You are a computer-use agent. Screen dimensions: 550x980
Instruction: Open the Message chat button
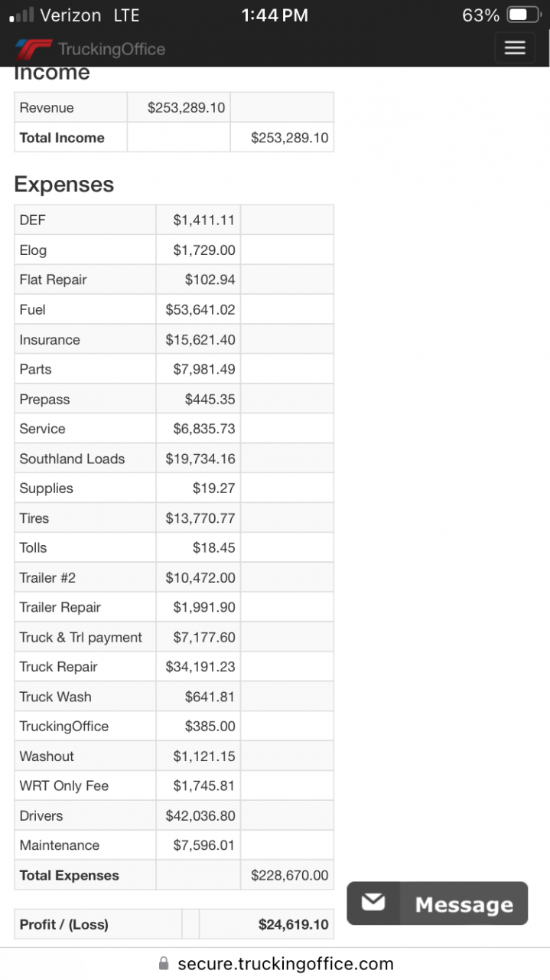[x=438, y=903]
